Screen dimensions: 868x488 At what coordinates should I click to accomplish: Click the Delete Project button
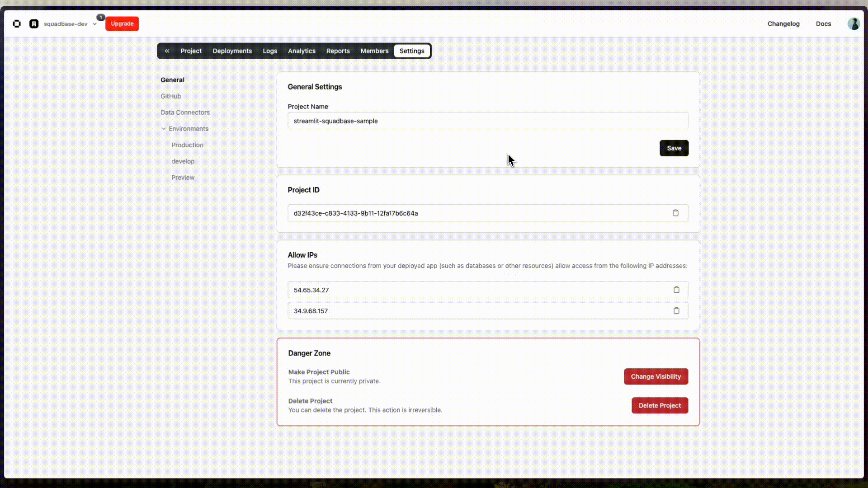point(660,405)
